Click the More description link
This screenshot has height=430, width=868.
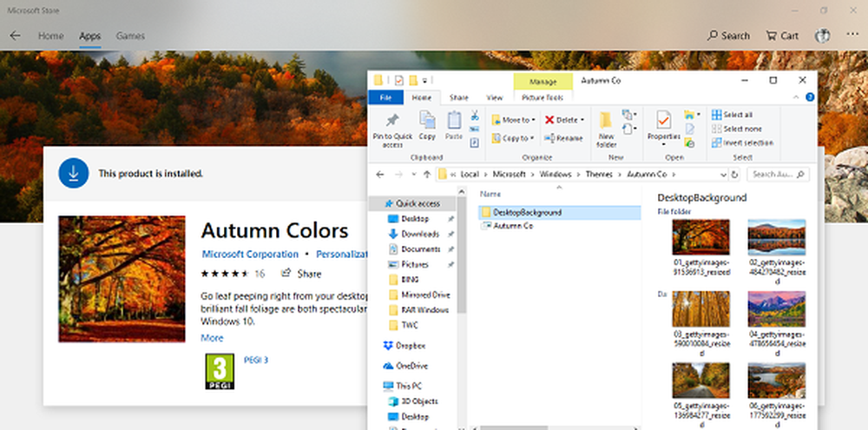[x=212, y=337]
